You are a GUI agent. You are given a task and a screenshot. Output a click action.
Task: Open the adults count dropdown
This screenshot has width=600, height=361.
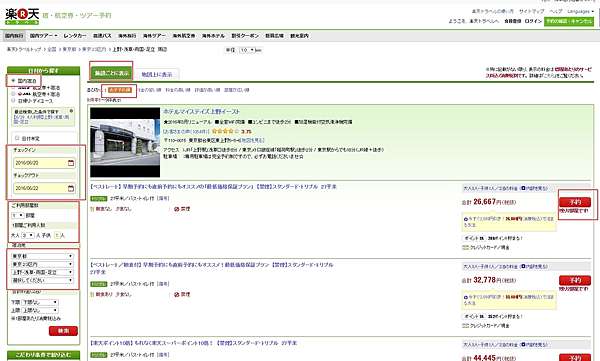tap(28, 235)
